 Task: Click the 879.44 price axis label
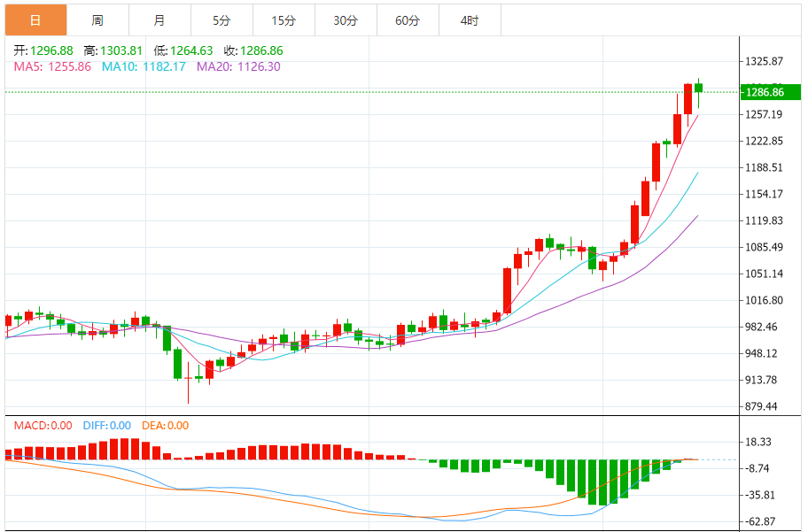(x=762, y=406)
